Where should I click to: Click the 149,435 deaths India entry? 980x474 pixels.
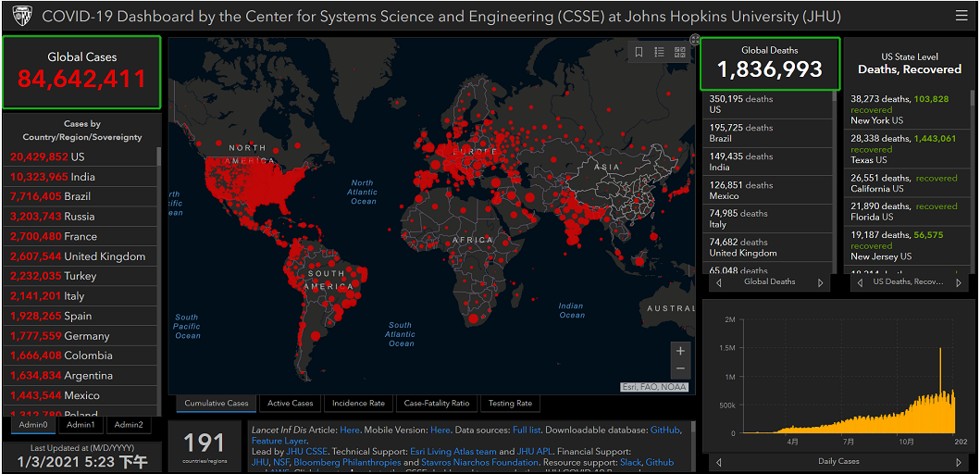coord(767,161)
